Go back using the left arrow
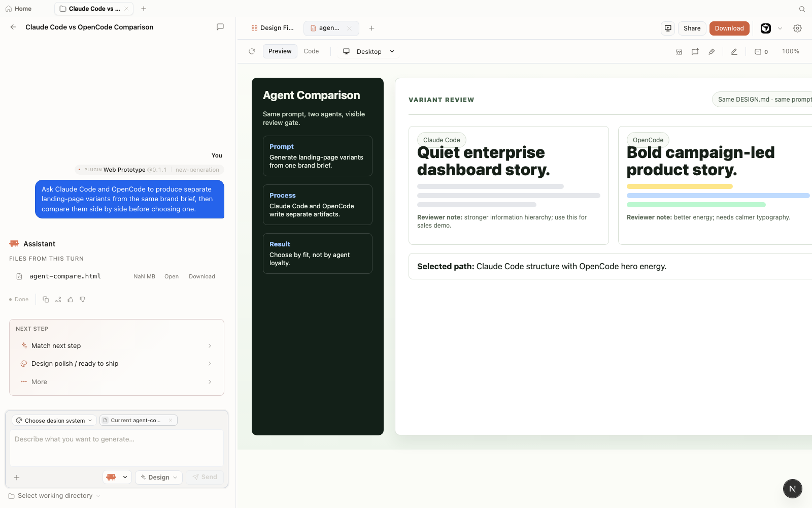812x508 pixels. point(13,27)
